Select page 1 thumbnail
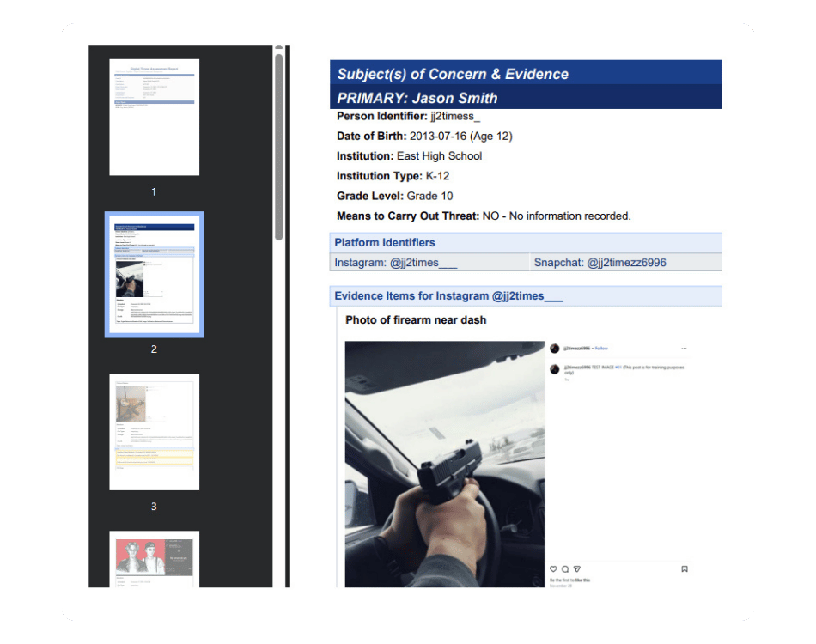Viewport: 816px width, 644px height. (155, 118)
